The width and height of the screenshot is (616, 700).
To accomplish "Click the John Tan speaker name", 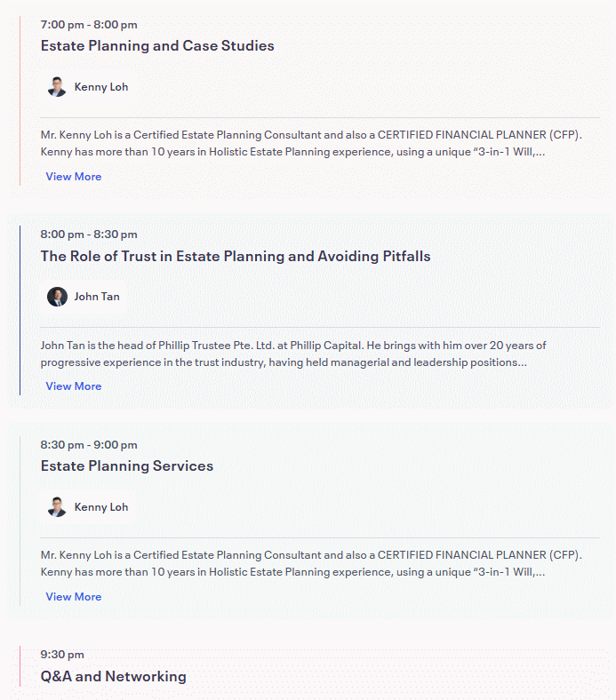I will click(x=97, y=297).
